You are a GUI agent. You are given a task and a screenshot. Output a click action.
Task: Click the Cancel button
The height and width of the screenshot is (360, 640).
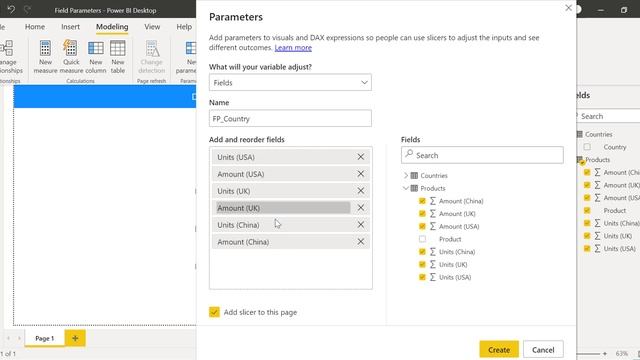[x=543, y=350]
